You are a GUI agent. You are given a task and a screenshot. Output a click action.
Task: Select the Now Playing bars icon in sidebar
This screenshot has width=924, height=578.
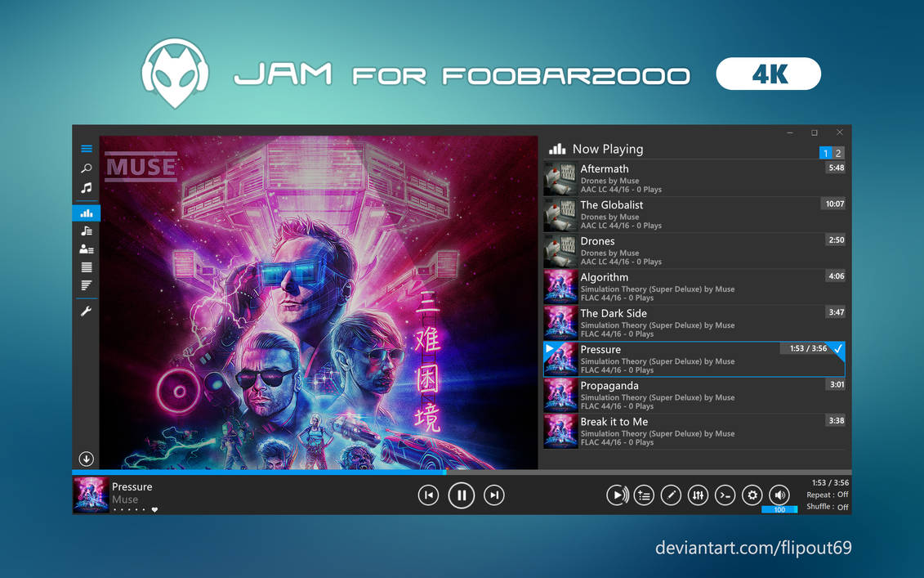(87, 213)
